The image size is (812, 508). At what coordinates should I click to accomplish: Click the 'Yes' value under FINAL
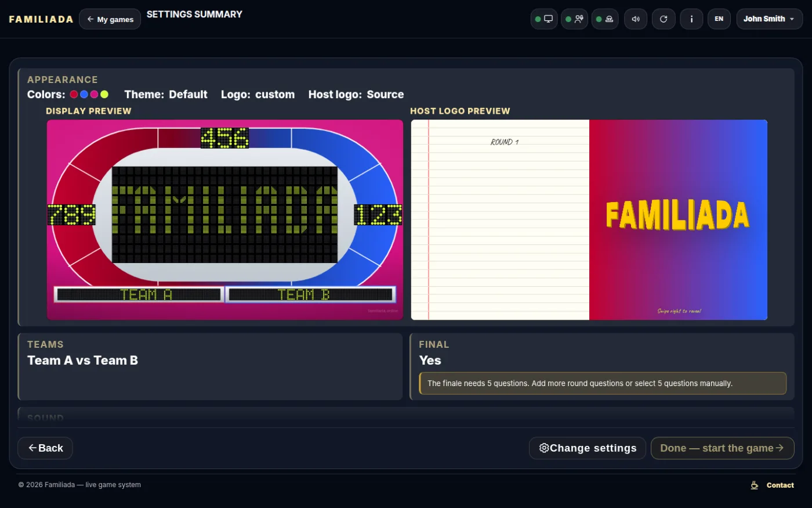[x=430, y=361]
